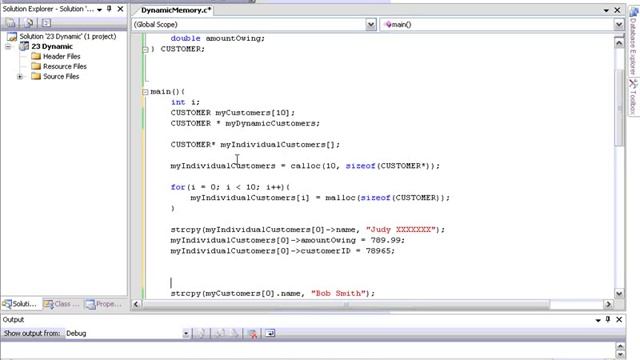Click the editor horizontal scrollbar thumb
Viewport: 640px width, 360px height.
(x=346, y=304)
